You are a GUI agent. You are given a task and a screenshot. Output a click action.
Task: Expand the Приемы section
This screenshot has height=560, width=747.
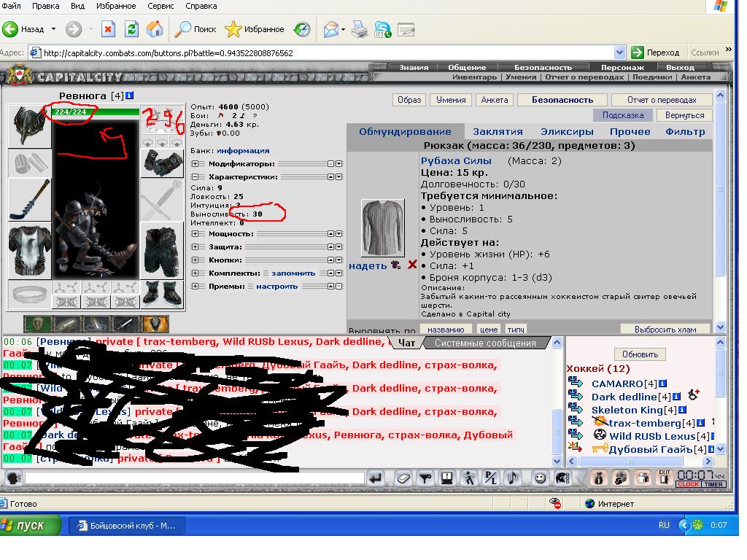tap(195, 286)
